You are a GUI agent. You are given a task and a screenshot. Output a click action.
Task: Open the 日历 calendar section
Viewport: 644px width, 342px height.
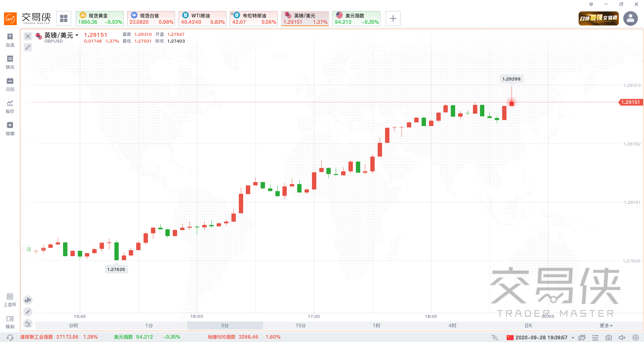coord(10,84)
